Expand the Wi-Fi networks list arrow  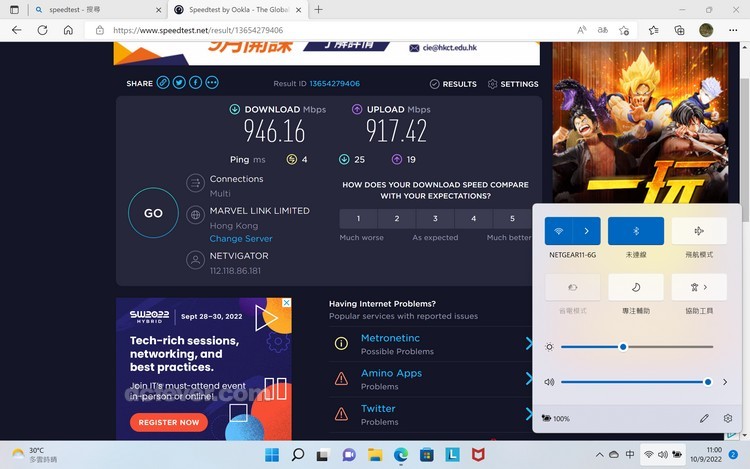586,231
